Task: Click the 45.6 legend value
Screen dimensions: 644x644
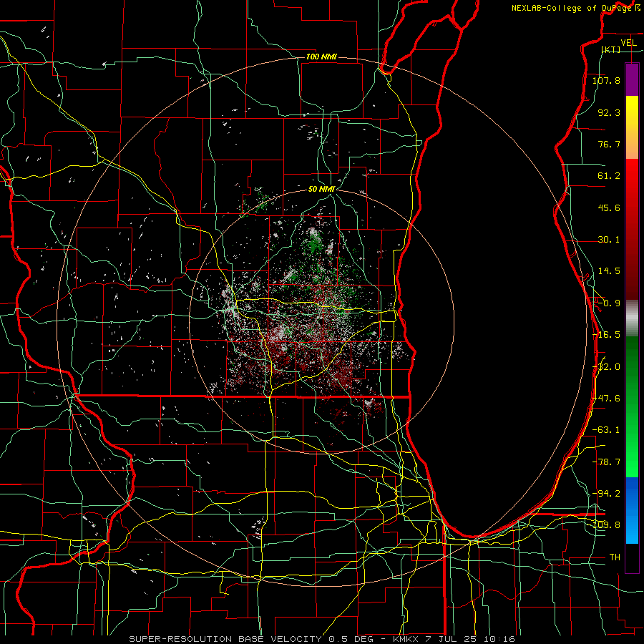Action: pos(609,208)
